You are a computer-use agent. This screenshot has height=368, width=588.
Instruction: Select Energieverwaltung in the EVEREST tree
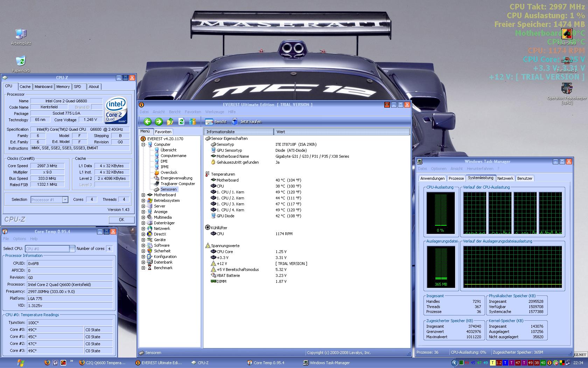click(x=176, y=178)
